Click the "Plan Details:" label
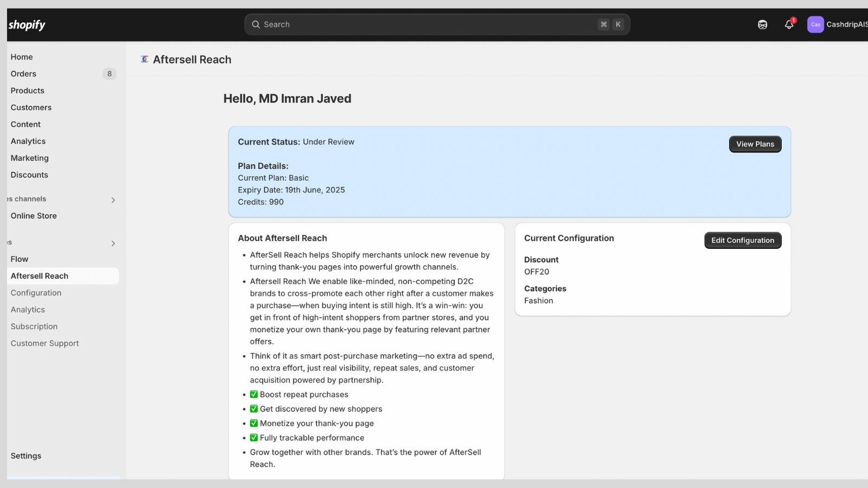Viewport: 868px width, 488px height. point(263,166)
